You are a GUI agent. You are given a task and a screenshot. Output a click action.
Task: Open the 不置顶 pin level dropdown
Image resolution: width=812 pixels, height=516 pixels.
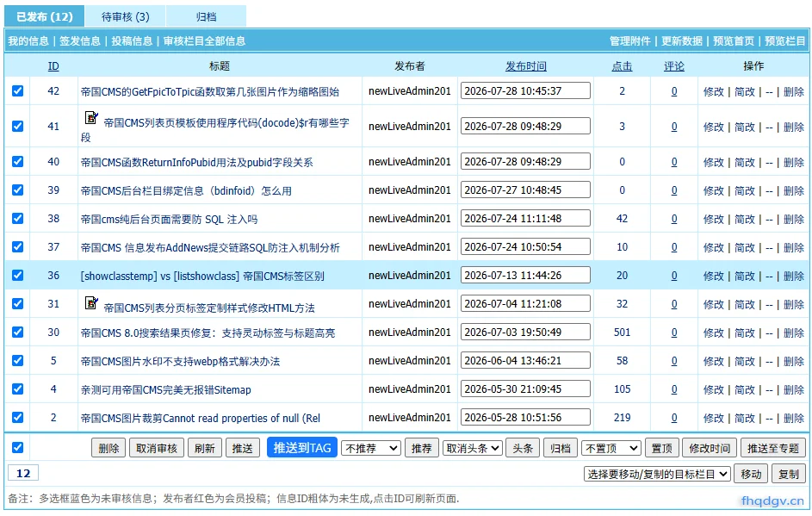point(611,448)
